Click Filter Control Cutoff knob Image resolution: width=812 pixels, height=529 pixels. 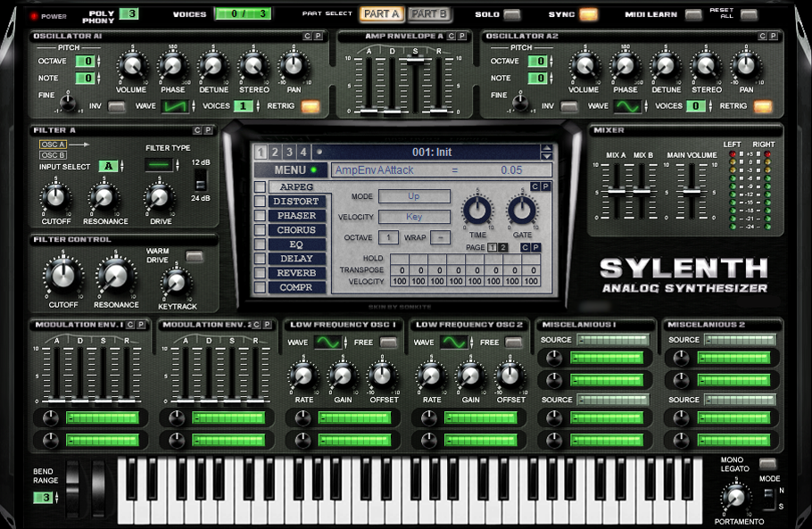63,275
